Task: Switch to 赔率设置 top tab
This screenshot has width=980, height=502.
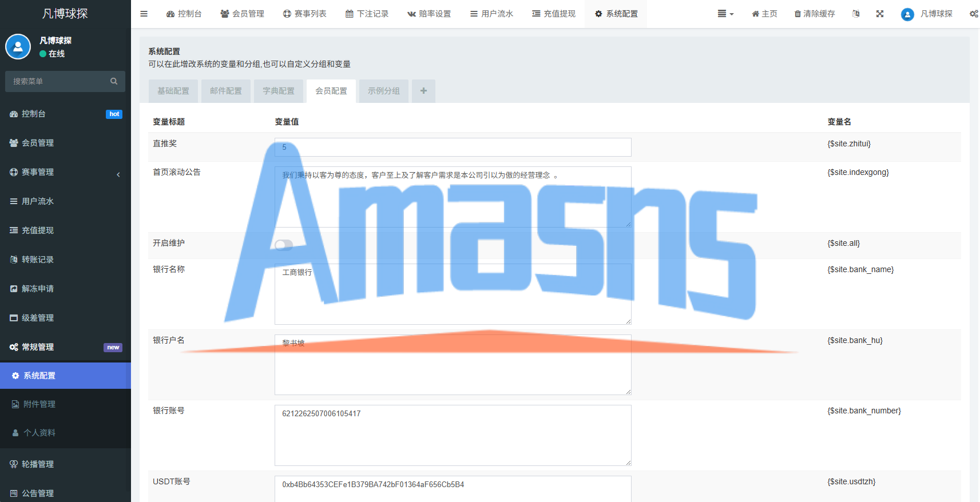Action: (429, 14)
